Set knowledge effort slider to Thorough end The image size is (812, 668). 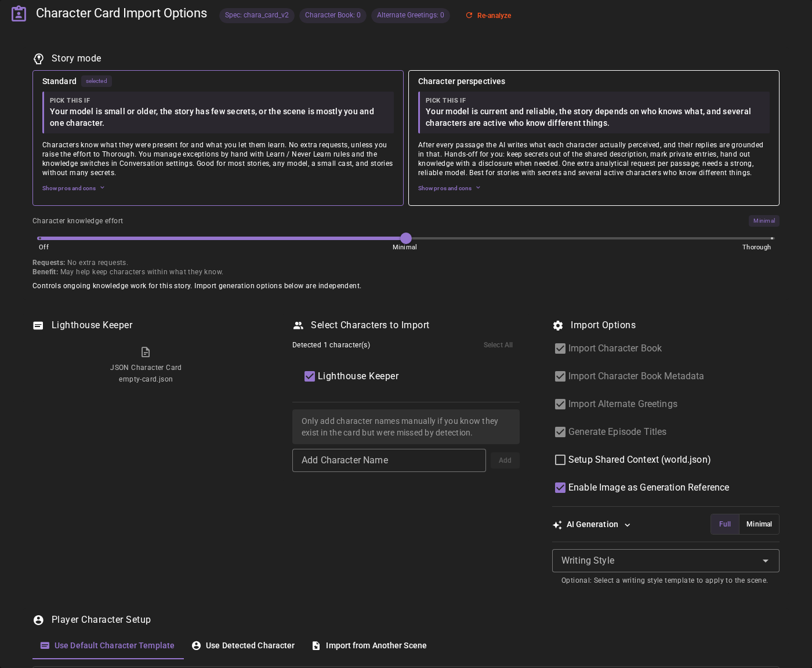coord(772,238)
